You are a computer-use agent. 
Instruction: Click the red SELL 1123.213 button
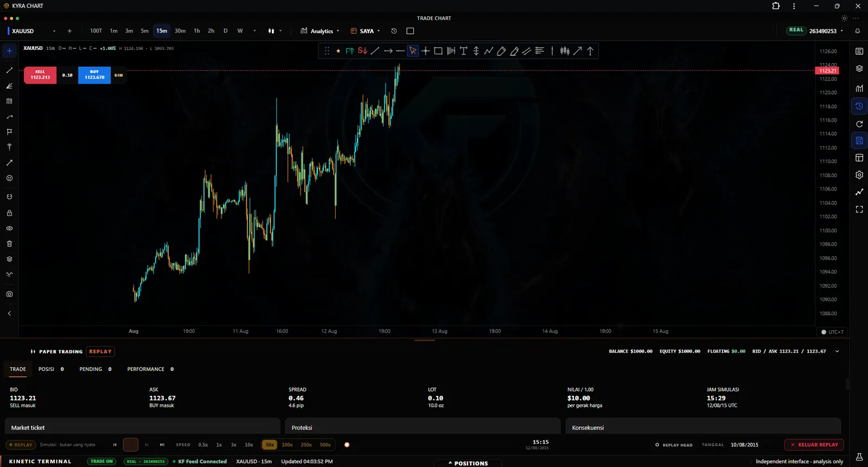(40, 75)
